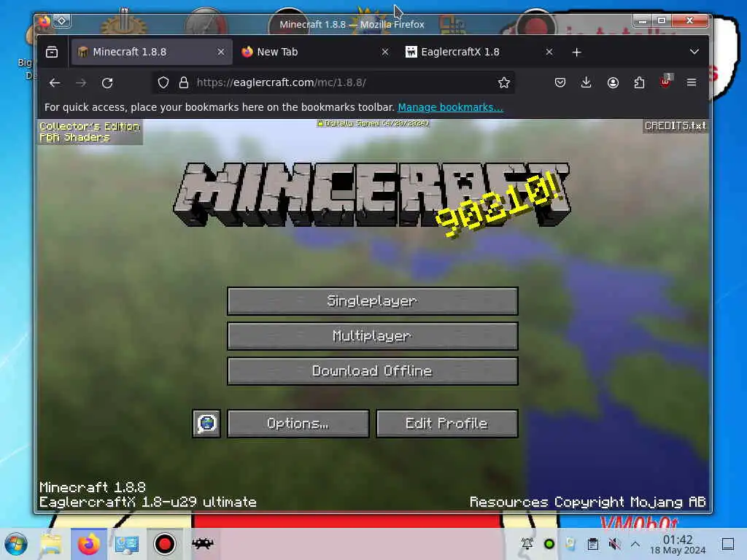Viewport: 747px width, 560px height.
Task: Open the Windows Start orb
Action: point(16,544)
